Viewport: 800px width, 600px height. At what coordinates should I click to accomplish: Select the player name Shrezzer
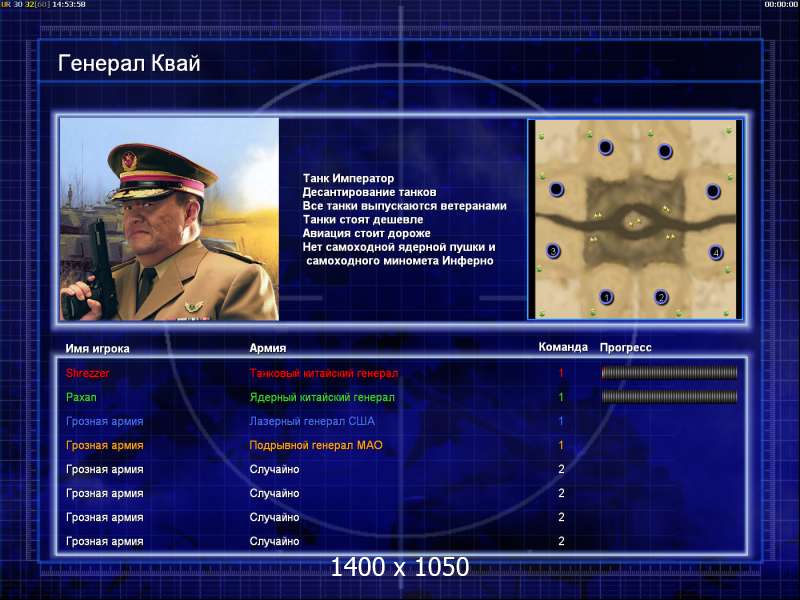(x=87, y=373)
